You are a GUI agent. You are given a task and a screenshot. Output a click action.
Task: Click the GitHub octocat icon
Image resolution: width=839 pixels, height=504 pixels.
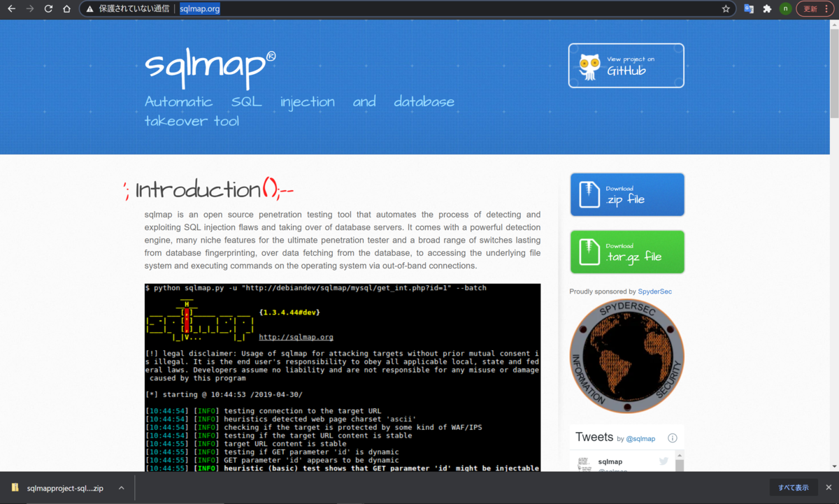point(589,66)
